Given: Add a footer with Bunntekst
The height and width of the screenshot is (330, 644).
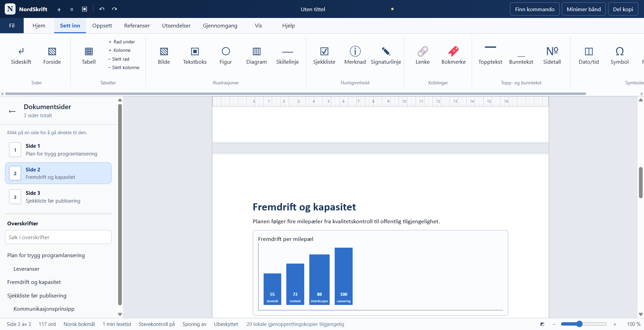Looking at the screenshot, I should [x=521, y=55].
